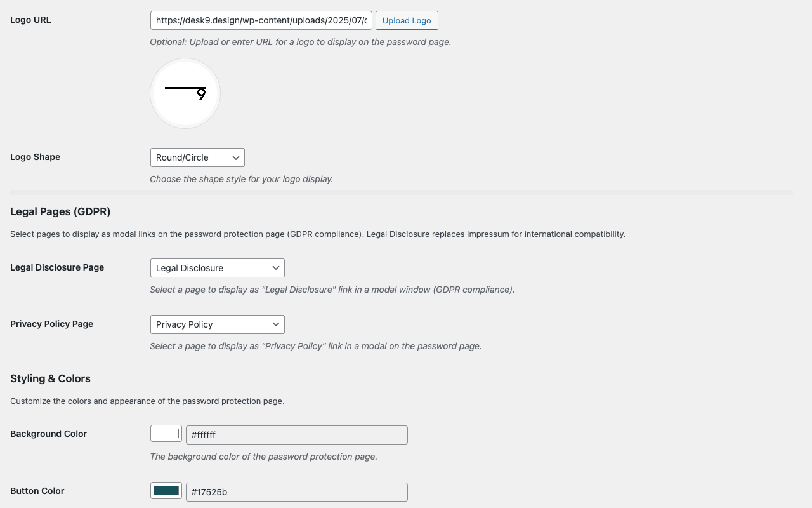Click the "Button Color" label
The image size is (812, 508).
click(37, 491)
